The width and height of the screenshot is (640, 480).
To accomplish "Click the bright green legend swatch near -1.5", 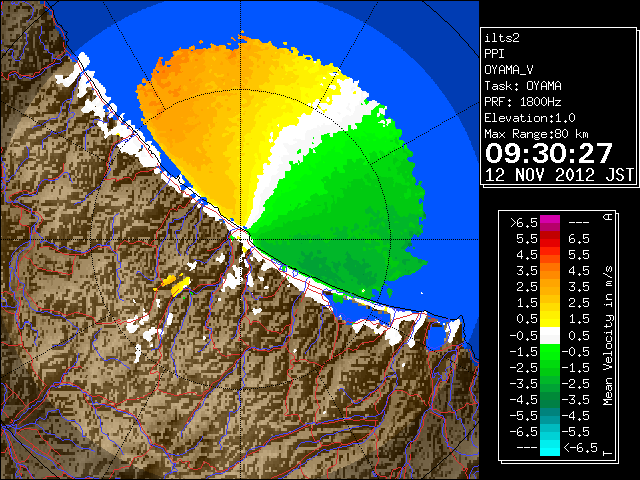I will coord(550,352).
